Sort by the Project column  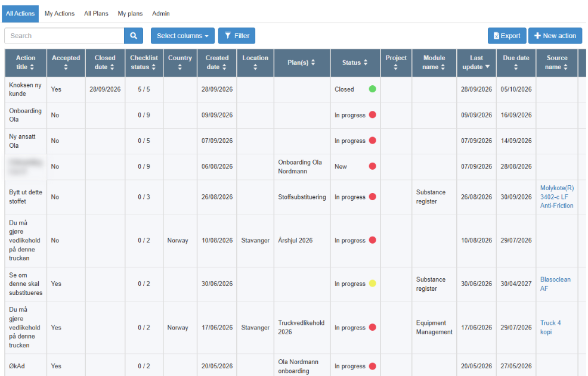point(396,63)
